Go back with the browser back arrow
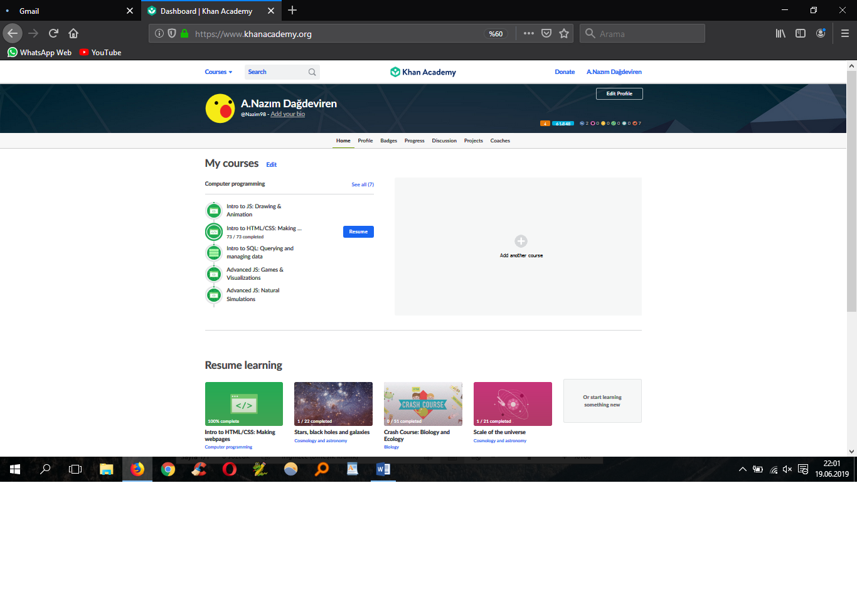The height and width of the screenshot is (616, 857). click(x=13, y=33)
